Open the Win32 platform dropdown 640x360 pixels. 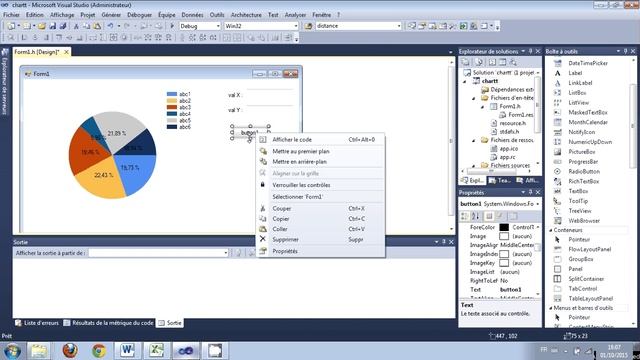pyautogui.click(x=296, y=26)
